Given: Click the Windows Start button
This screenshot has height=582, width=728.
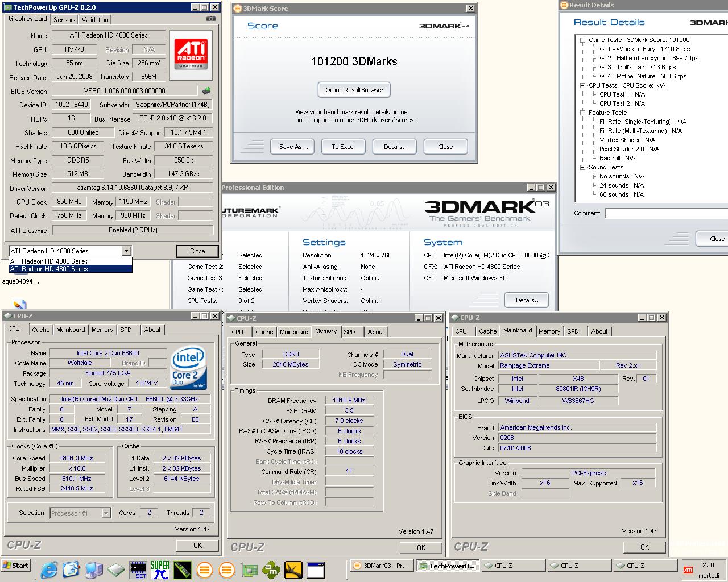Looking at the screenshot, I should tap(16, 566).
